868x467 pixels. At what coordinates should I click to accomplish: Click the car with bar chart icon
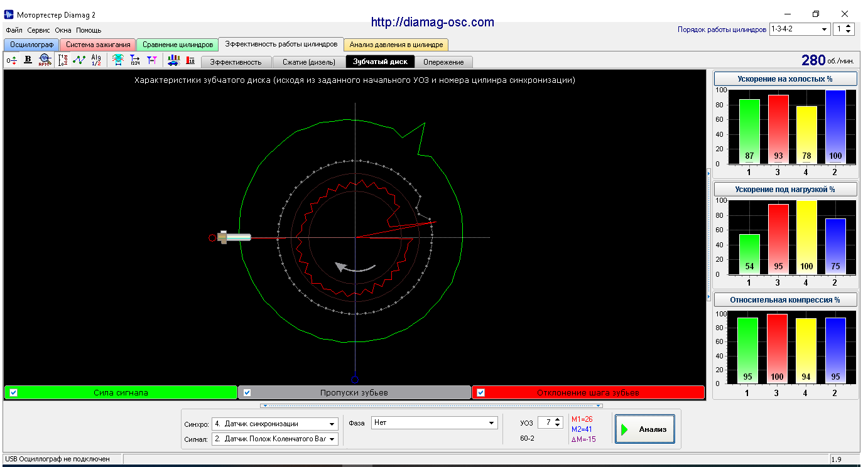[x=173, y=60]
